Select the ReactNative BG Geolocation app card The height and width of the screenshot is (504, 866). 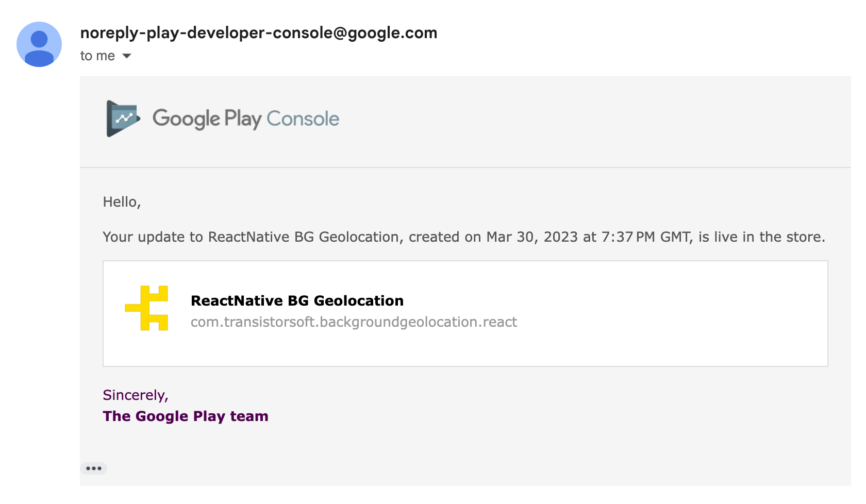coord(465,313)
